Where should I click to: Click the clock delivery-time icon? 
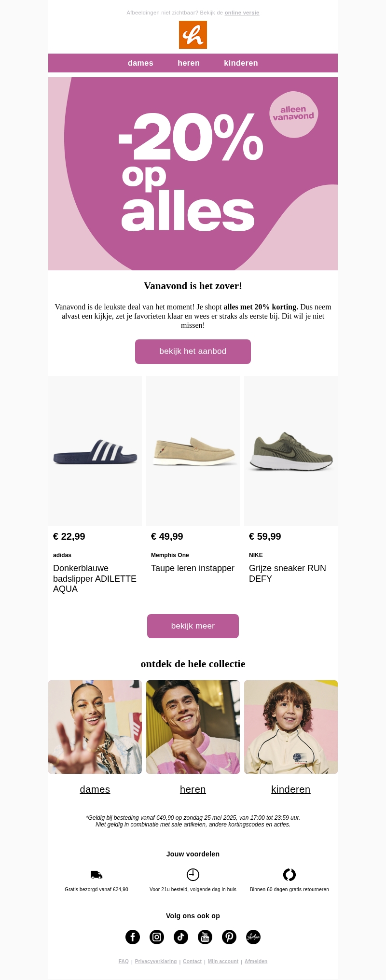pyautogui.click(x=193, y=875)
